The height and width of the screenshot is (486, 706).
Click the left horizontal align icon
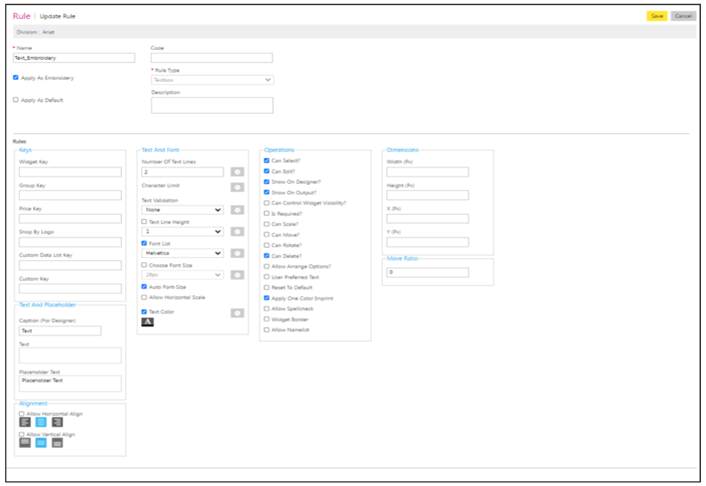tap(24, 423)
